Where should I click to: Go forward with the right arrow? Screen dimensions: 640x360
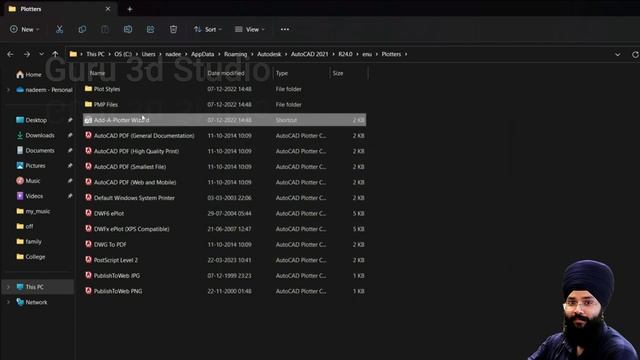pyautogui.click(x=27, y=54)
